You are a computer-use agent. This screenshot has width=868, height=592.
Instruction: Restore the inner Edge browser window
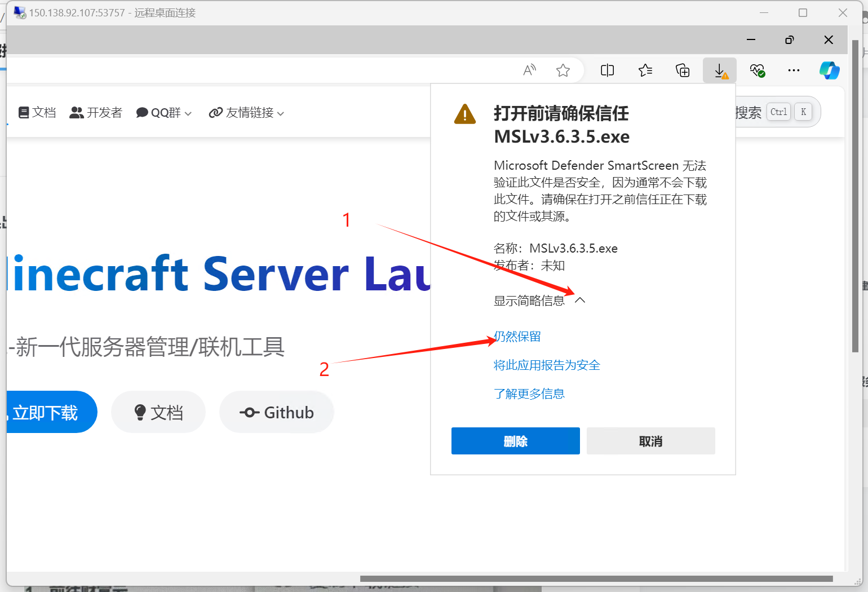tap(790, 39)
